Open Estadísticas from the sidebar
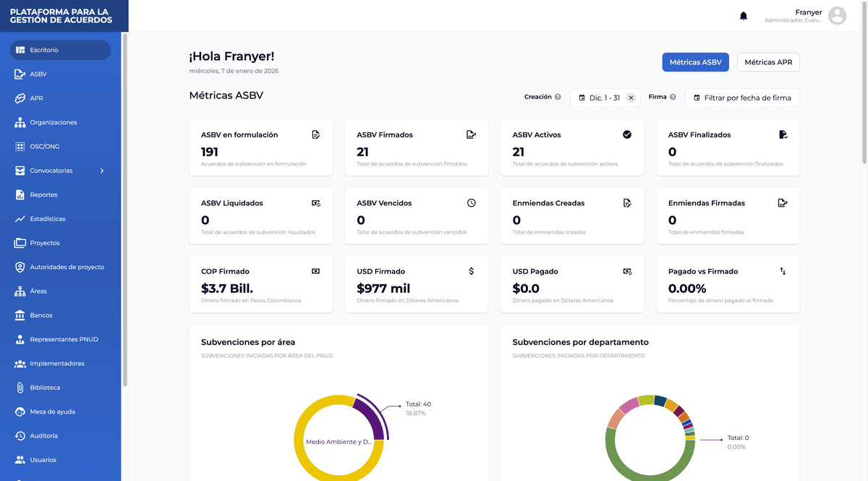 pos(48,218)
